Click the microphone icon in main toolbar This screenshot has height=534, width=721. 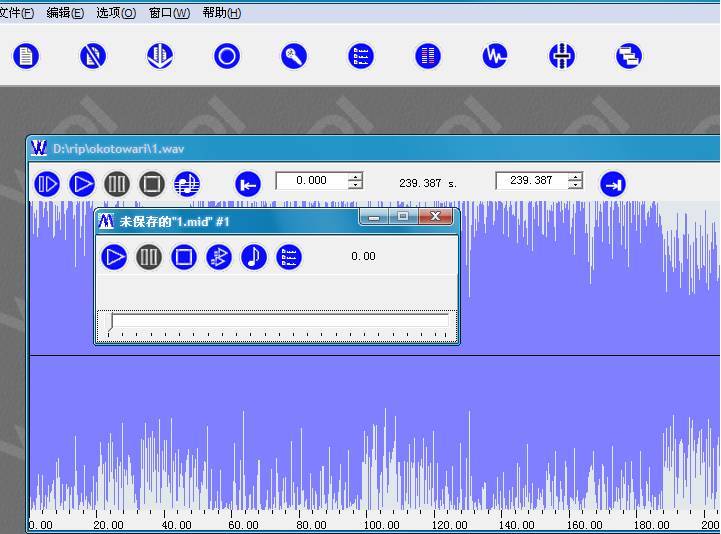click(x=294, y=56)
